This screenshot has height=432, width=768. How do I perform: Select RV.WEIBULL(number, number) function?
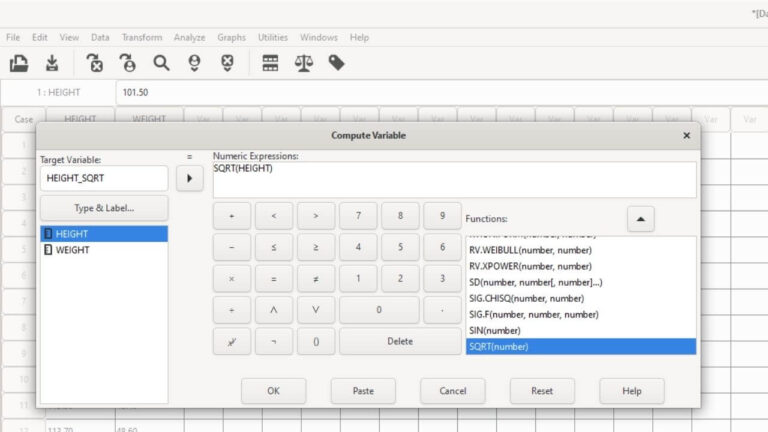pyautogui.click(x=581, y=250)
